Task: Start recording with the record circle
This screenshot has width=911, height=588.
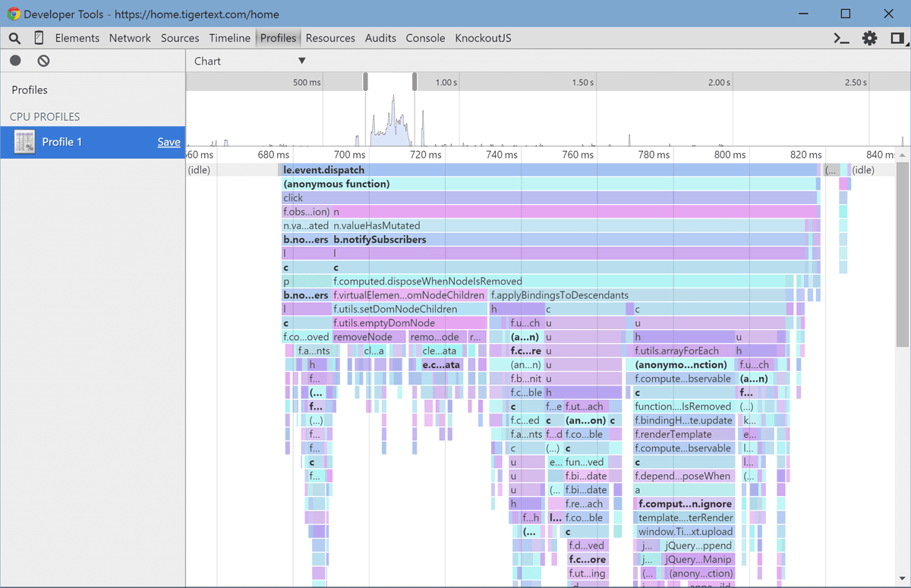Action: 15,61
